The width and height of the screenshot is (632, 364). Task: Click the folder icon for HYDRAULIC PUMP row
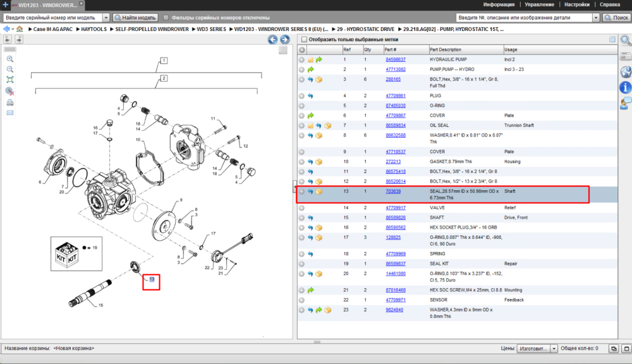310,59
